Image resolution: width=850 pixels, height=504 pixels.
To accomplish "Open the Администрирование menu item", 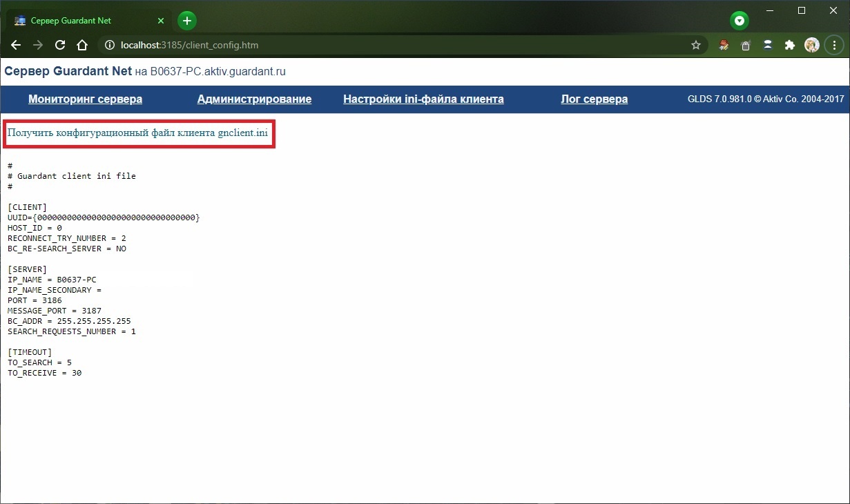I will [x=254, y=99].
